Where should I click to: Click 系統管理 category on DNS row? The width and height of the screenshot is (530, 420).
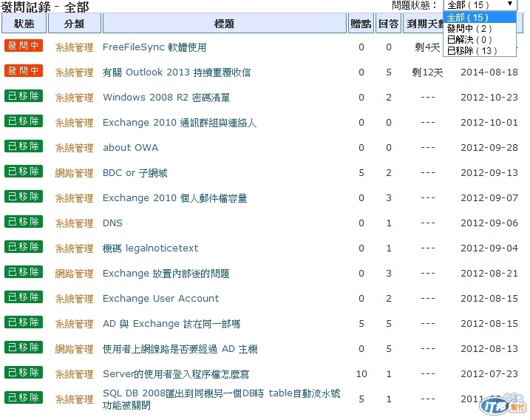pos(75,223)
